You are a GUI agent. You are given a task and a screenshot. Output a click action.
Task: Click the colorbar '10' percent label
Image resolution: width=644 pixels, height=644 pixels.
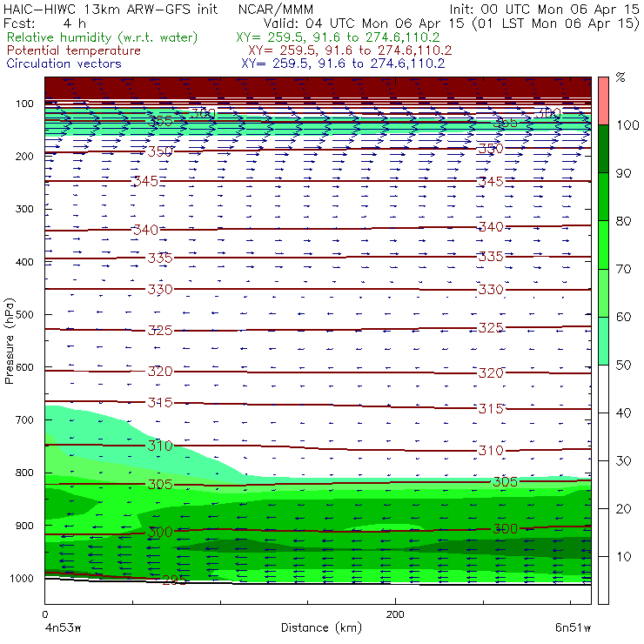623,557
